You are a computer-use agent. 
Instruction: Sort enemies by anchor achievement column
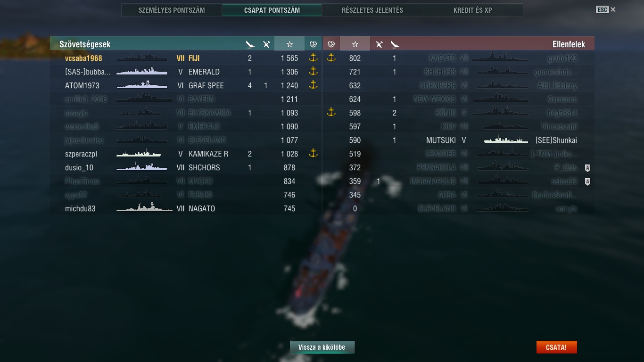coord(331,44)
